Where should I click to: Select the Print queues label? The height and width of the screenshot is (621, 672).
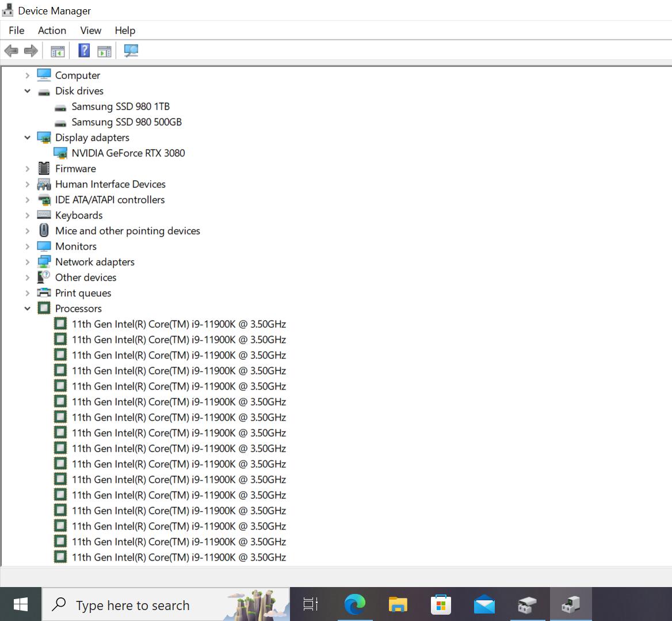83,293
